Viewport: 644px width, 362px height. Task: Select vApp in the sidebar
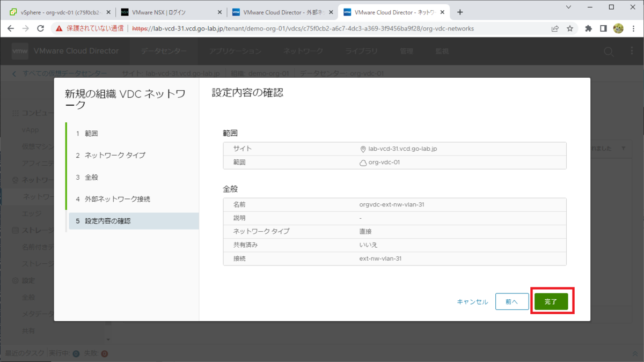coord(30,130)
